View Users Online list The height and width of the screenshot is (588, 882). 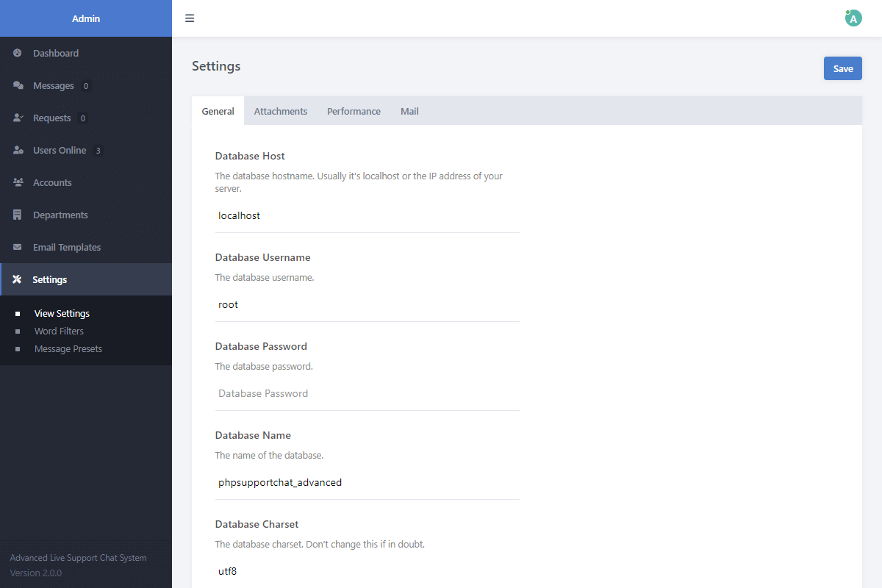pyautogui.click(x=86, y=150)
